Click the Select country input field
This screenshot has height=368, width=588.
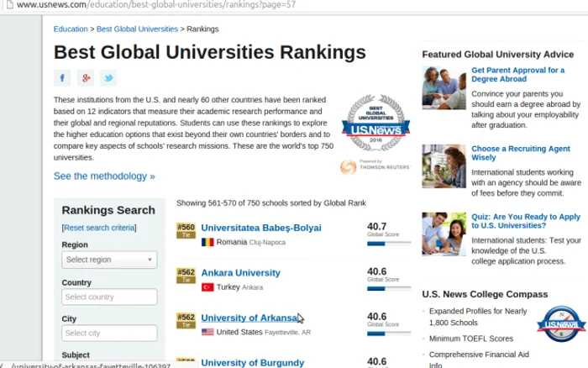109,297
